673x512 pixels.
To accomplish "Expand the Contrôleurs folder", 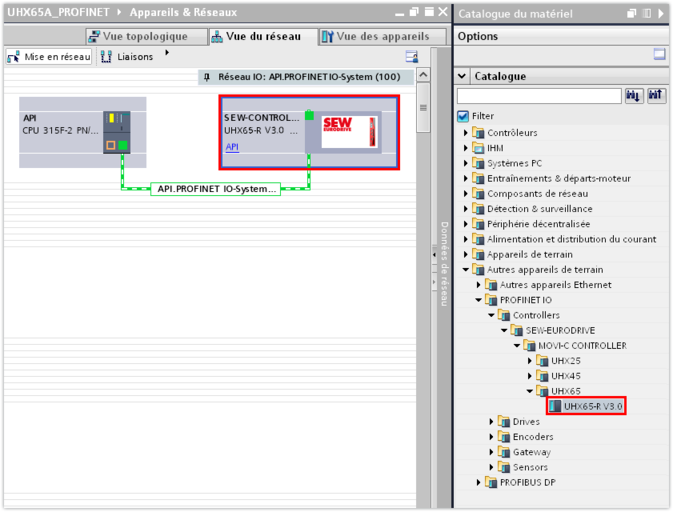I will pyautogui.click(x=466, y=133).
